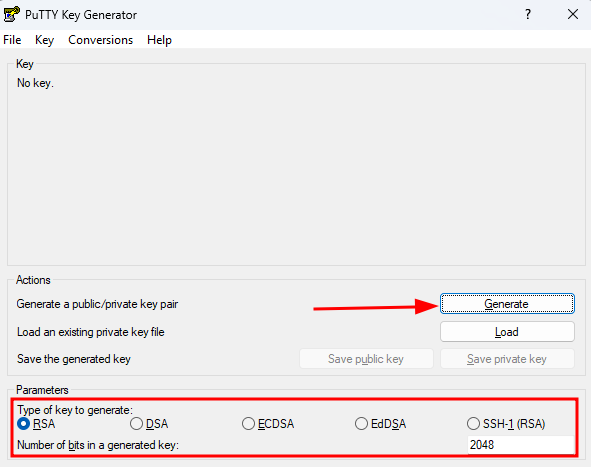Click 'Generate a public/private key pair' label

pos(97,304)
